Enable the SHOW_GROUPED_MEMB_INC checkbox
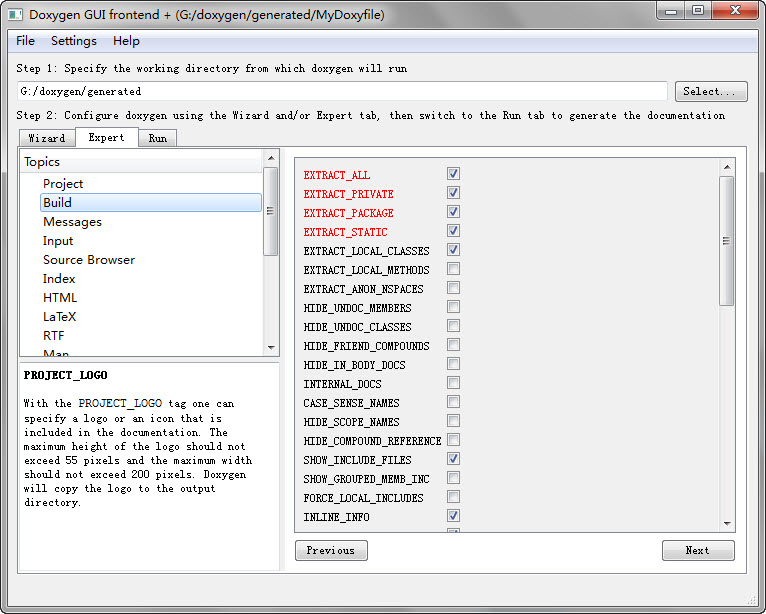This screenshot has width=766, height=614. point(453,478)
